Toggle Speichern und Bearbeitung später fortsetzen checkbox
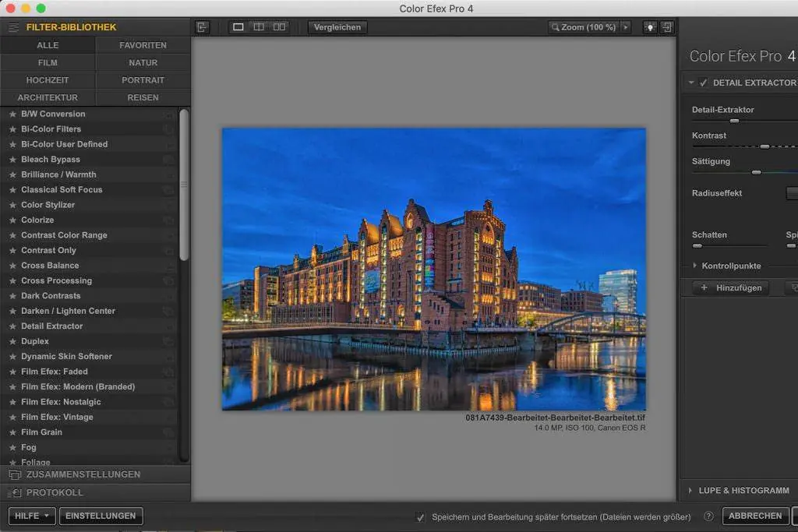Viewport: 798px width, 532px height. click(421, 517)
